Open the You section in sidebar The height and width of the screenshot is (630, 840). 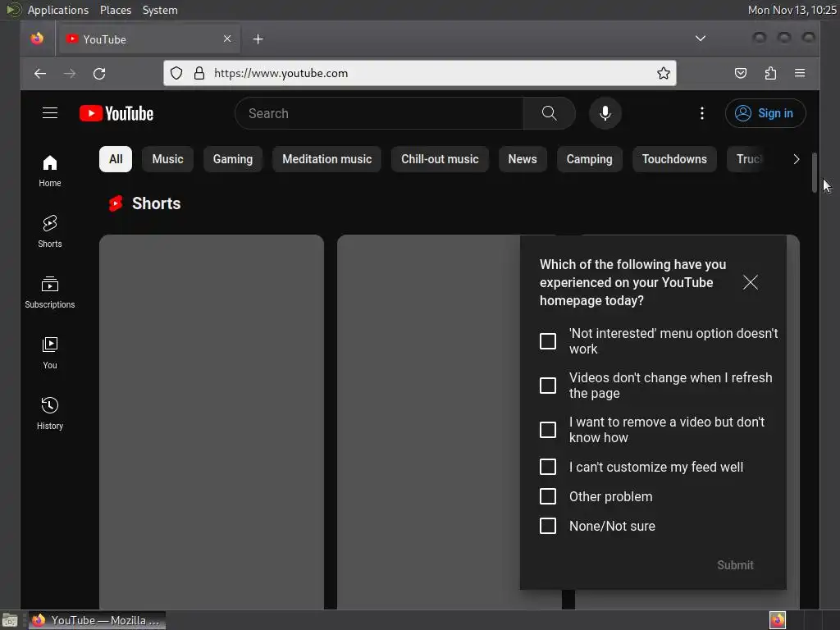[x=50, y=353]
